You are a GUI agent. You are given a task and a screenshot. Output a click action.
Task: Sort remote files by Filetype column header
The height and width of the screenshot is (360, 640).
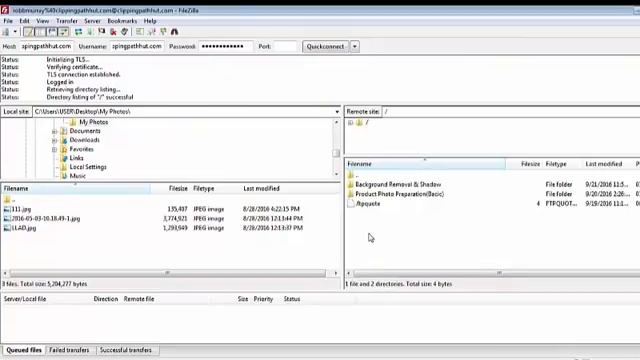click(x=556, y=164)
